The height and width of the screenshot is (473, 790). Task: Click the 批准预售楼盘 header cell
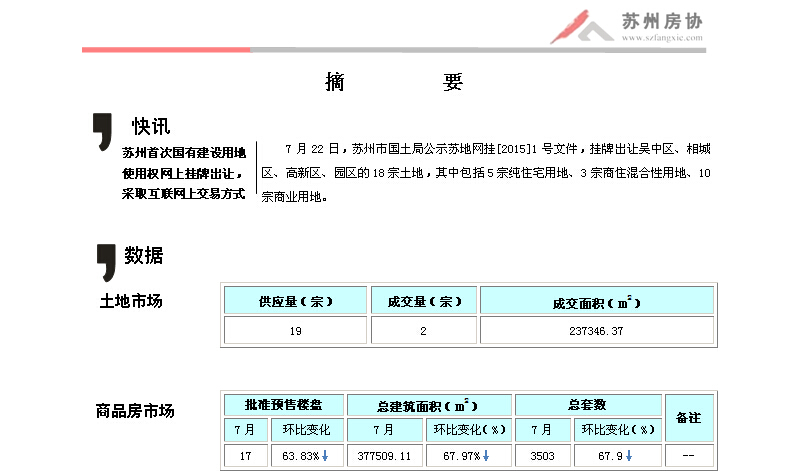coord(284,405)
